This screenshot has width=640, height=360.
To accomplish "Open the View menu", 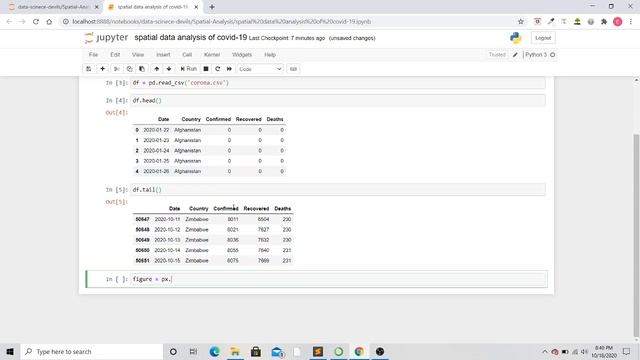I will point(138,55).
